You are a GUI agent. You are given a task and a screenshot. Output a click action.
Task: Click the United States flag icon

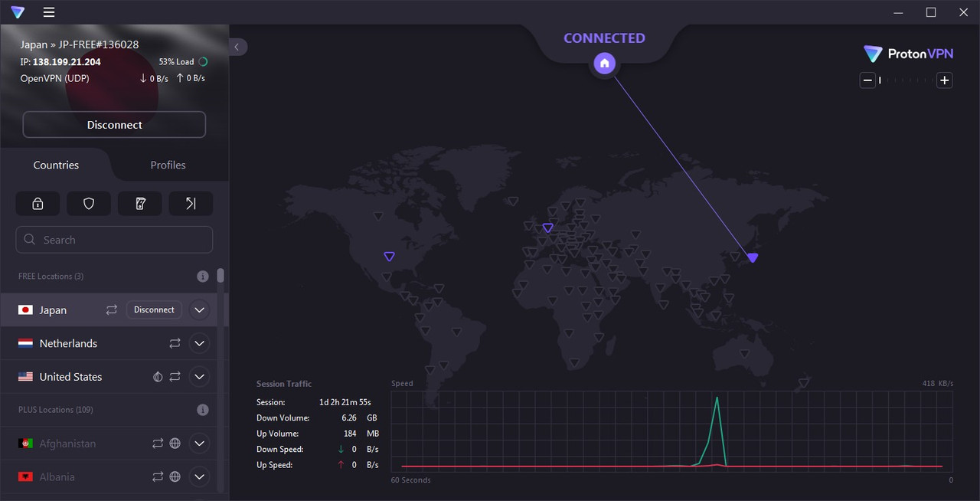pos(25,377)
